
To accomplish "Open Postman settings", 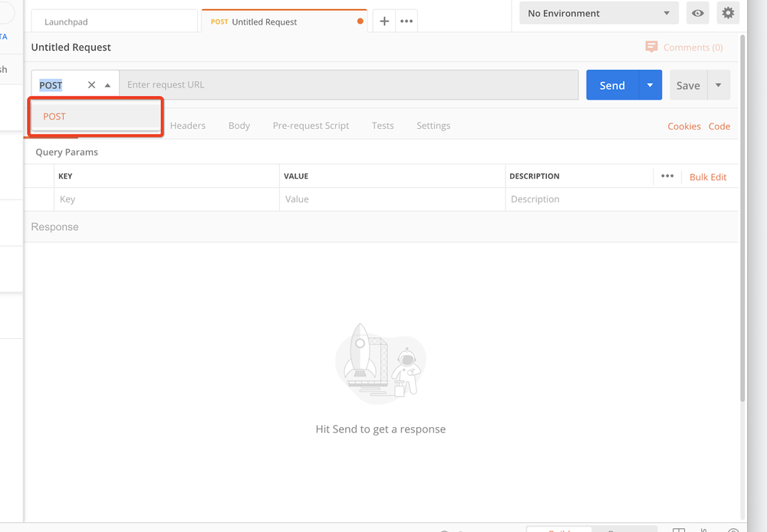I will [x=727, y=13].
